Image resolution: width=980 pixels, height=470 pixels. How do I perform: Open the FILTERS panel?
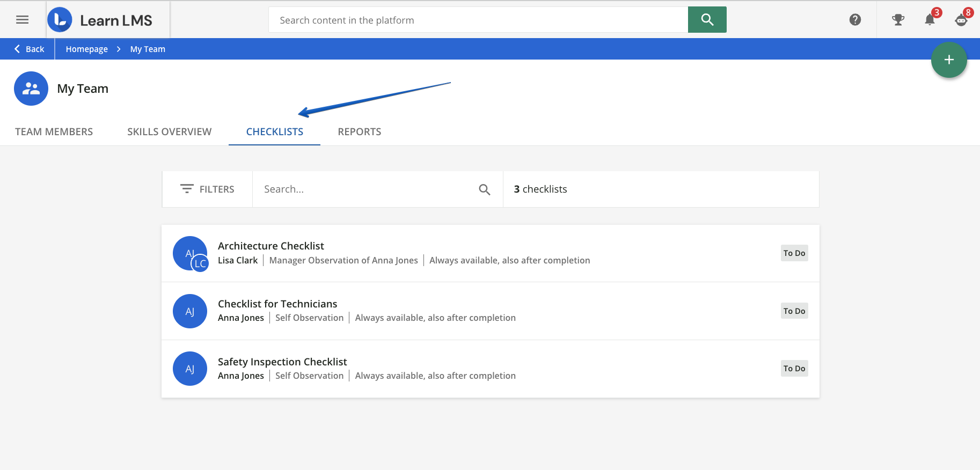pyautogui.click(x=207, y=189)
